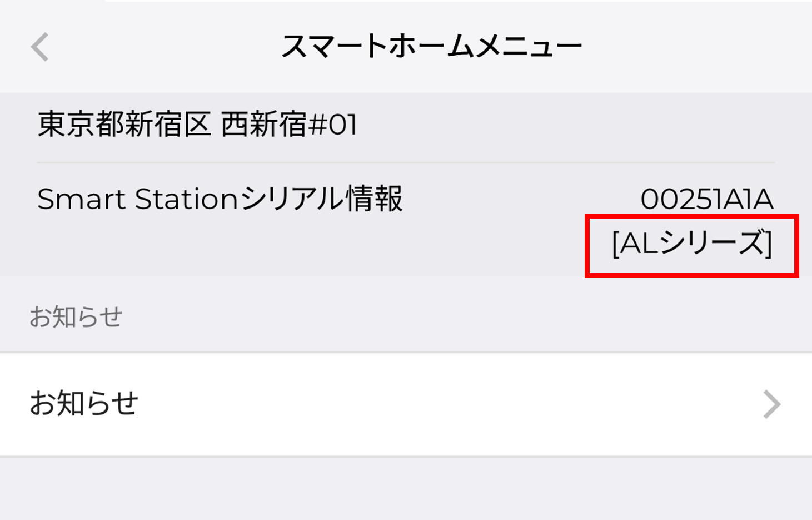Select the 東京都新宿区 address text
The image size is (812, 520).
tap(124, 124)
